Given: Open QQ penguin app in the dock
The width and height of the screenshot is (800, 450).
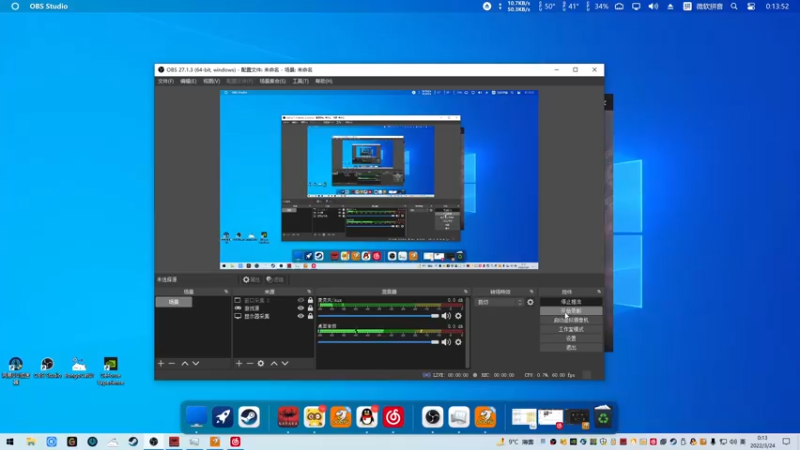Looking at the screenshot, I should click(367, 417).
